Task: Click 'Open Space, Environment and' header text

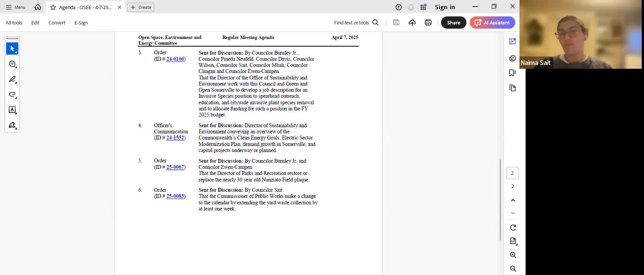Action: [170, 37]
